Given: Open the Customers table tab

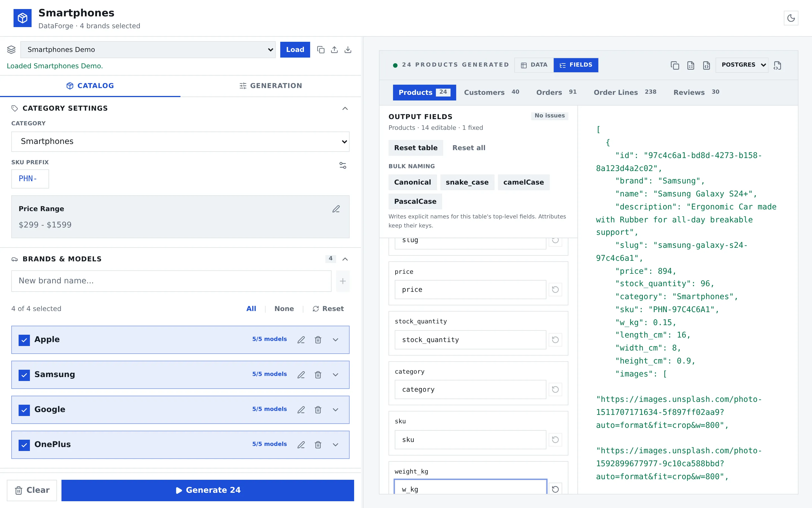Looking at the screenshot, I should 491,92.
